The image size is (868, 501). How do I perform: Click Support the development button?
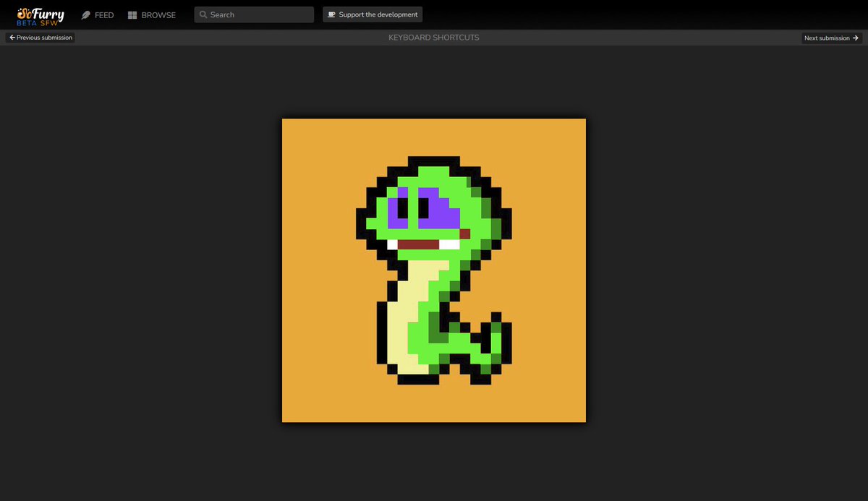(373, 14)
